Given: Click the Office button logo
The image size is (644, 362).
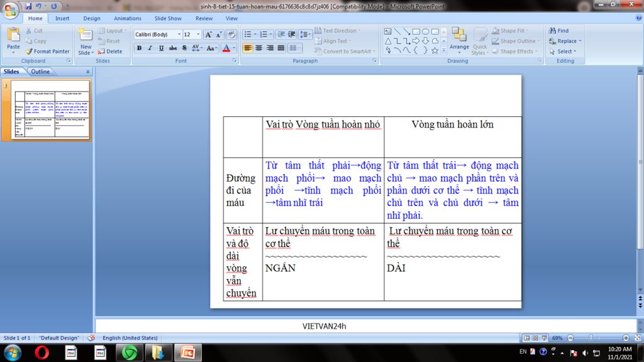Looking at the screenshot, I should pos(10,10).
